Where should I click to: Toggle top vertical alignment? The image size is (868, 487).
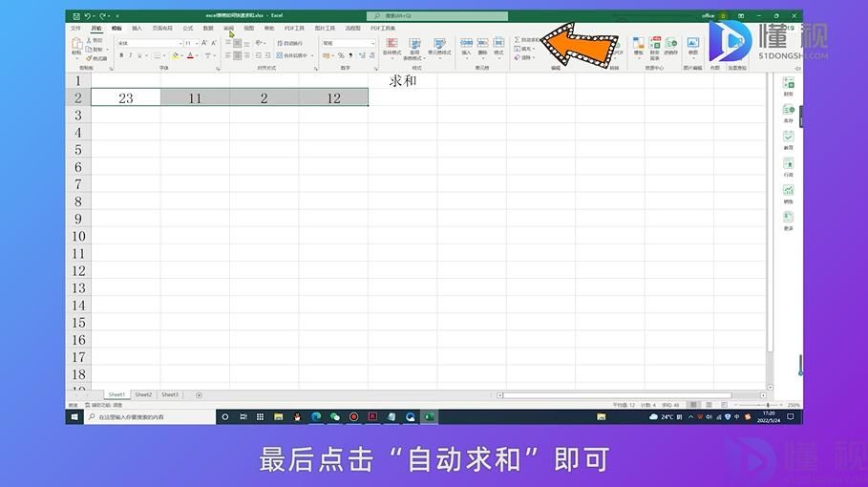227,43
